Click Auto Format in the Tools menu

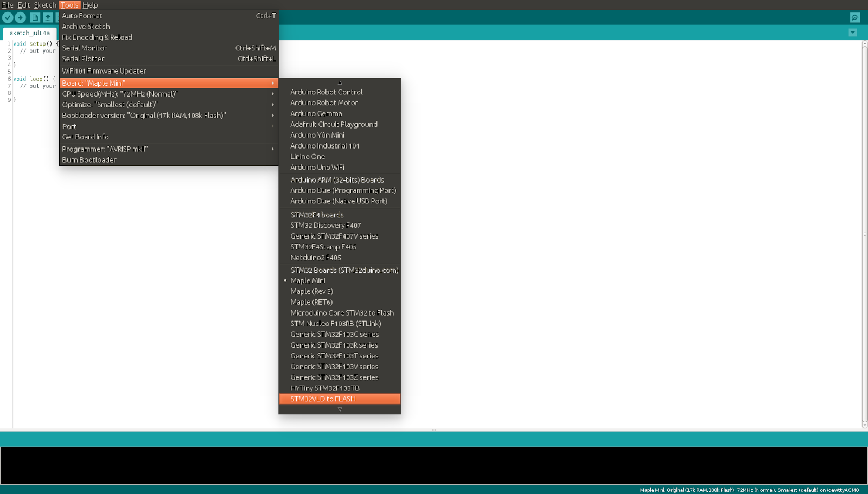pos(82,16)
